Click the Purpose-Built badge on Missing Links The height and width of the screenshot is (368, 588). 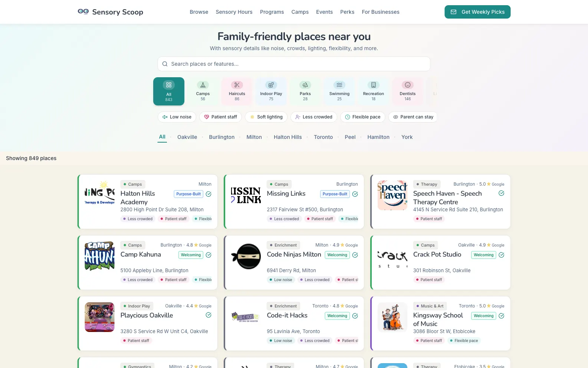(335, 194)
